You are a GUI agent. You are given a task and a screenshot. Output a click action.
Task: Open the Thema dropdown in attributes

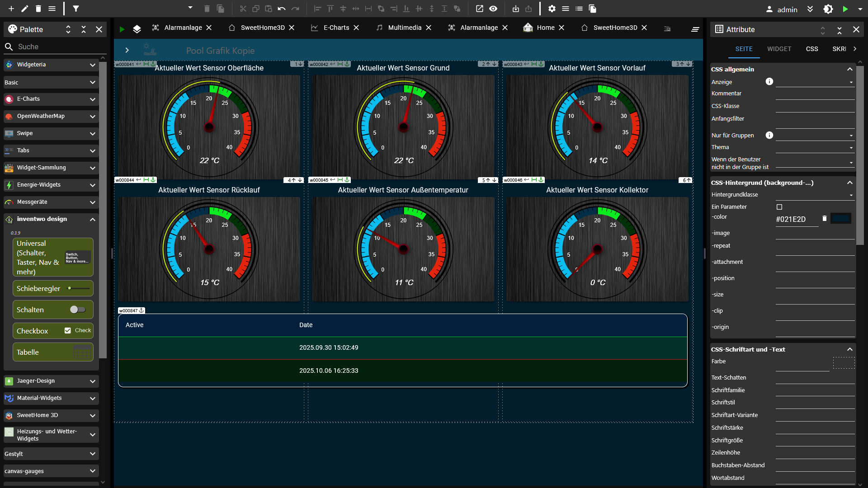pyautogui.click(x=815, y=148)
